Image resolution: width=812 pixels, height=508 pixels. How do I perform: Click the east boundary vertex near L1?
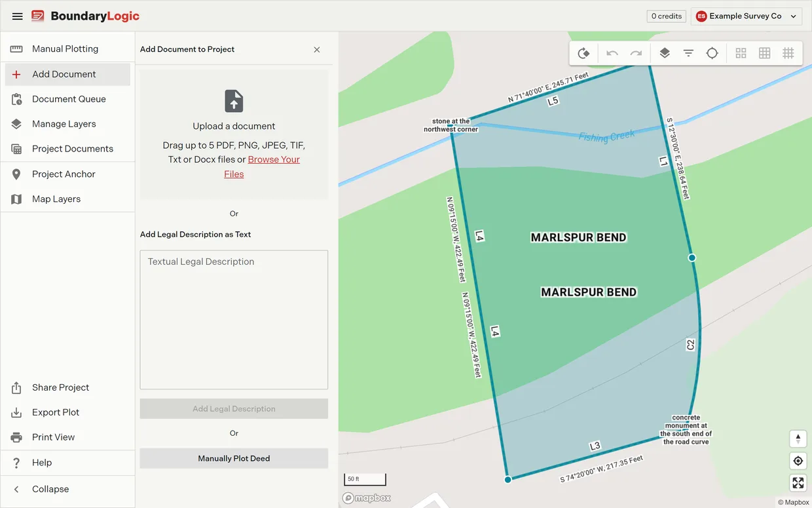click(x=692, y=258)
